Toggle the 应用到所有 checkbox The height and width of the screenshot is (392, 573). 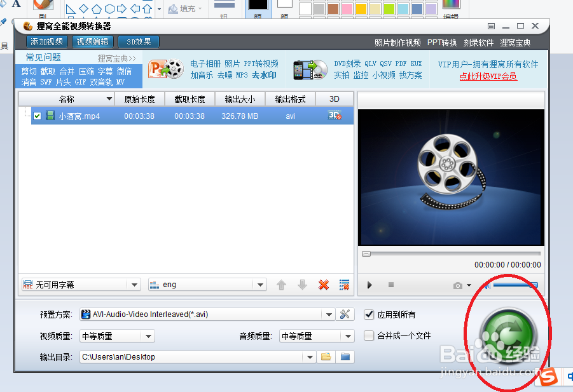pyautogui.click(x=369, y=314)
